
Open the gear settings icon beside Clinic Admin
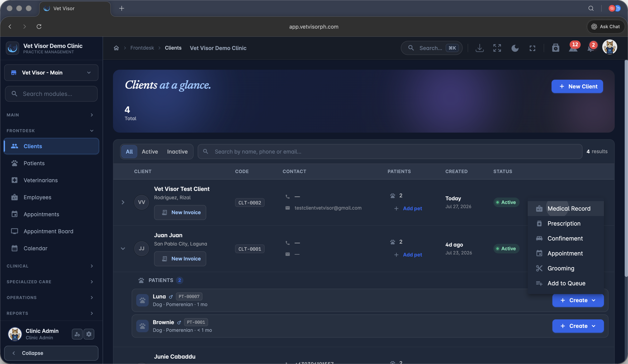pyautogui.click(x=89, y=334)
